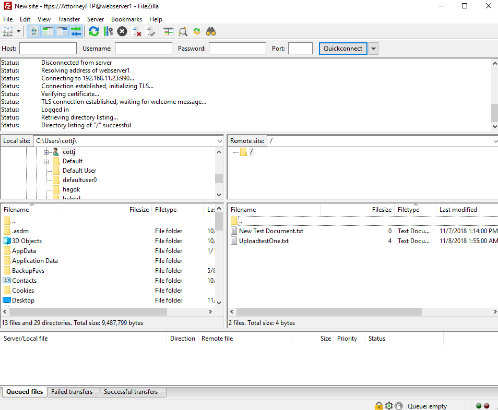Image resolution: width=498 pixels, height=410 pixels.
Task: Focus the Password input field
Action: [x=237, y=49]
